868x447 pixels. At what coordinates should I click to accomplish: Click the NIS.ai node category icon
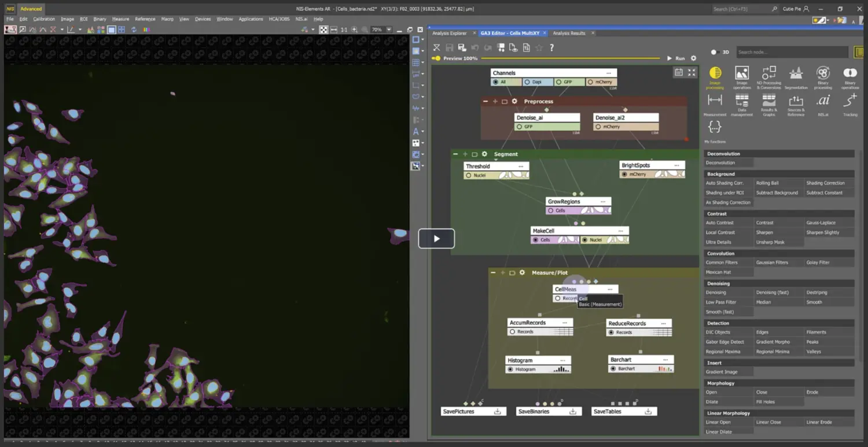823,104
